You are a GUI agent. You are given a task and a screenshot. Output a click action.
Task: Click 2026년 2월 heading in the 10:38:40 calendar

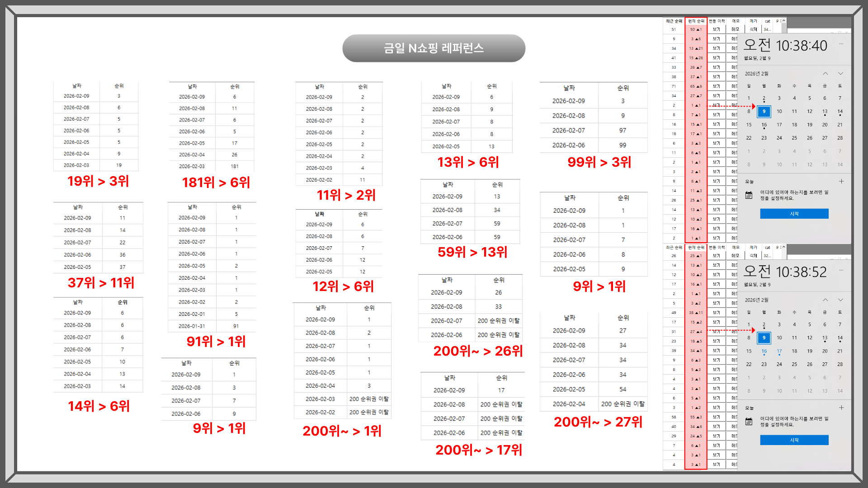tap(757, 74)
